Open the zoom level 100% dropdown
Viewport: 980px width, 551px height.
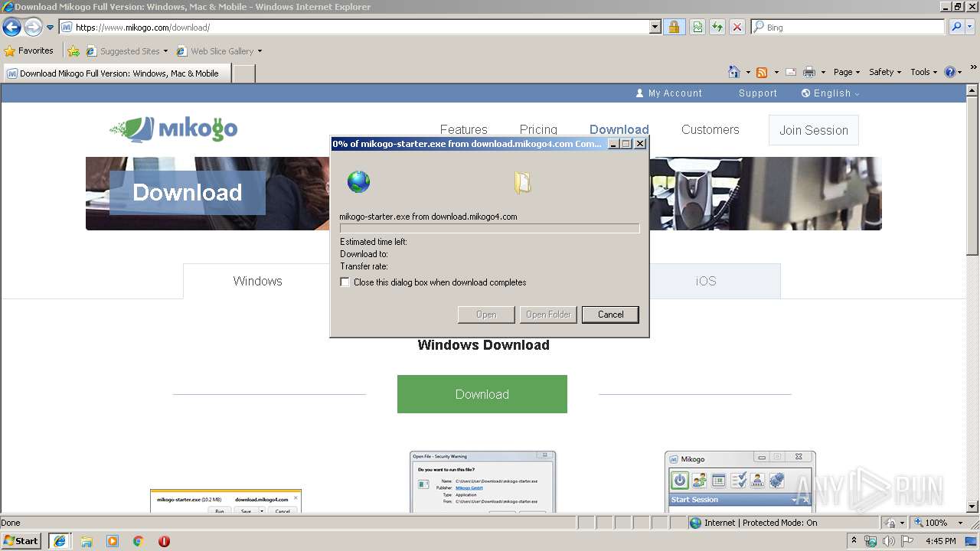tap(960, 523)
